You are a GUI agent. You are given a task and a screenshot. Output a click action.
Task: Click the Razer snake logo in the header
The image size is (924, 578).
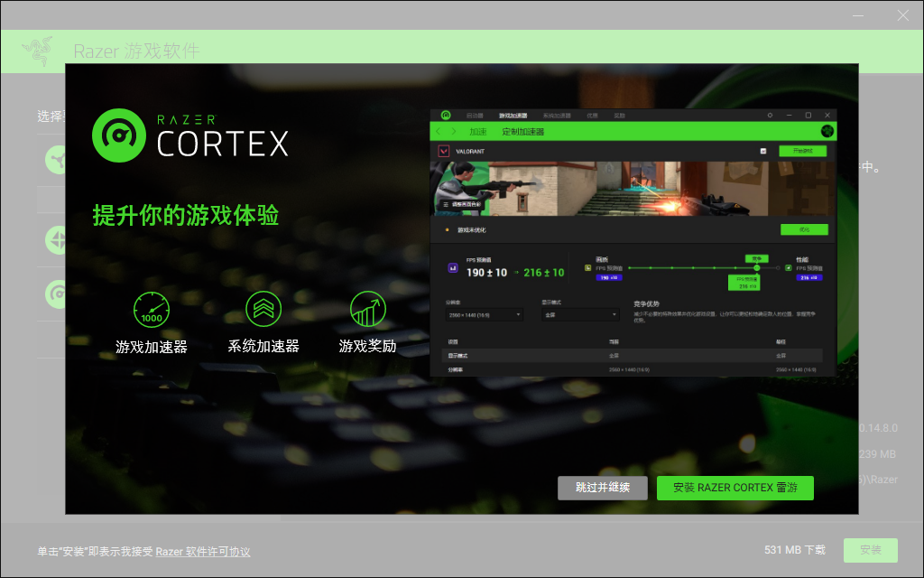(37, 51)
